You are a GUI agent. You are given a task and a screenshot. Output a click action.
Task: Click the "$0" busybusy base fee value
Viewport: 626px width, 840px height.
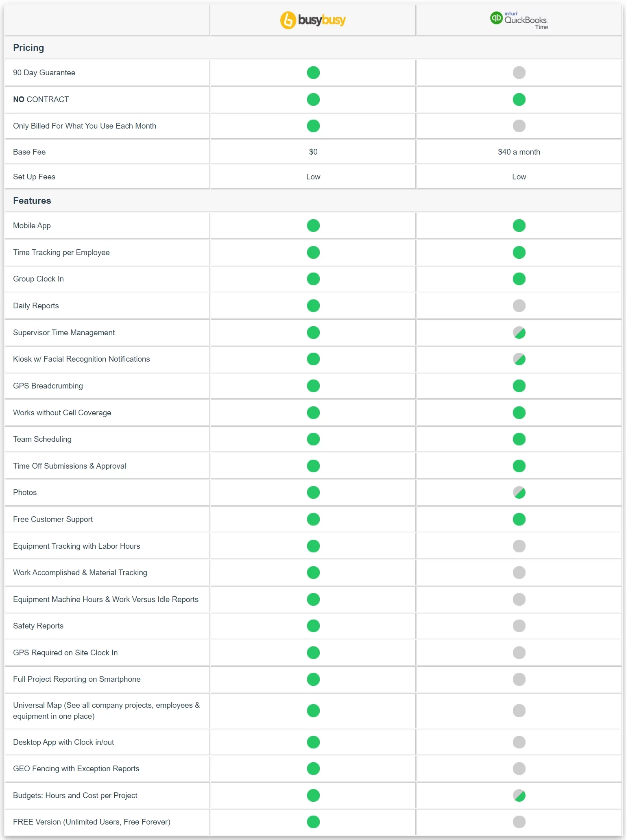[x=313, y=152]
